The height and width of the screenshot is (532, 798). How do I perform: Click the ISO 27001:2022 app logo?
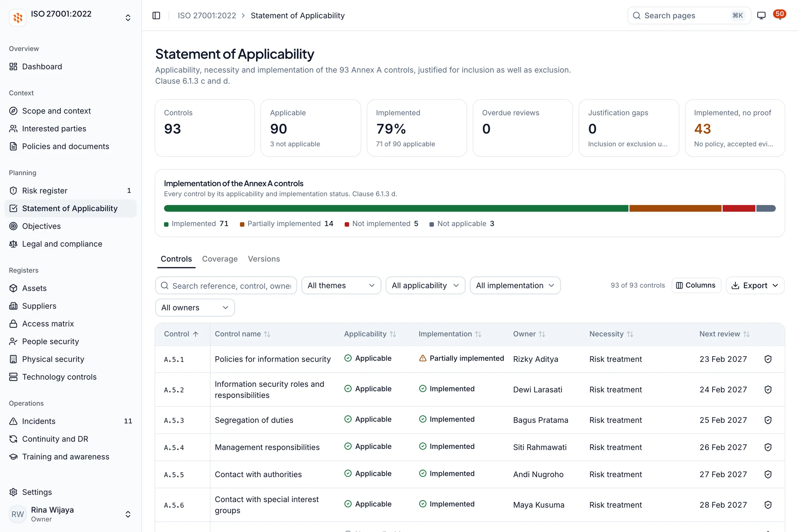(x=18, y=17)
